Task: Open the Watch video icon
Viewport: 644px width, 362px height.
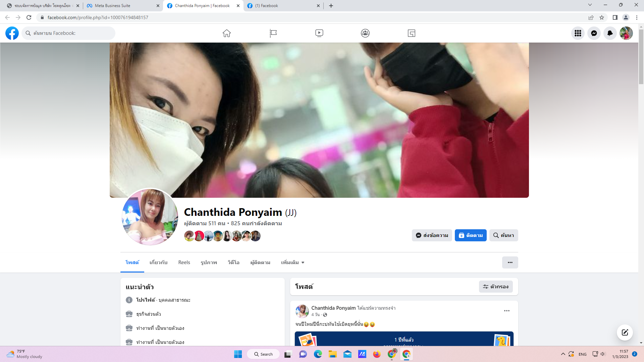Action: click(x=319, y=33)
